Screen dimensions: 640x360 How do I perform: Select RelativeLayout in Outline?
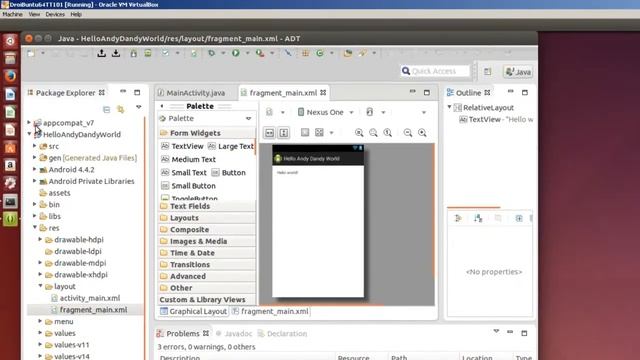[x=484, y=108]
